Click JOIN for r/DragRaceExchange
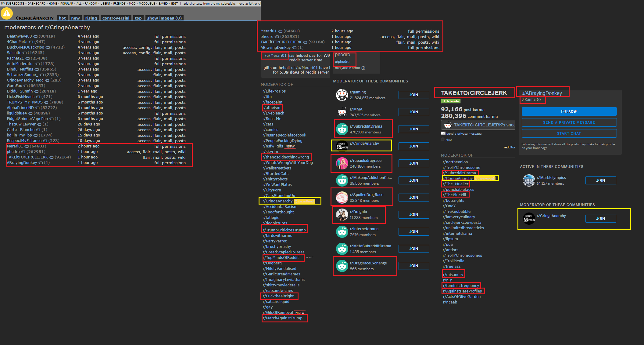 point(413,266)
